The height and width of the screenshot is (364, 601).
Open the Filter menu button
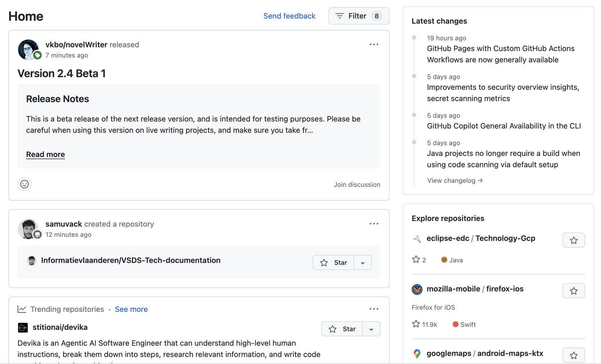359,16
